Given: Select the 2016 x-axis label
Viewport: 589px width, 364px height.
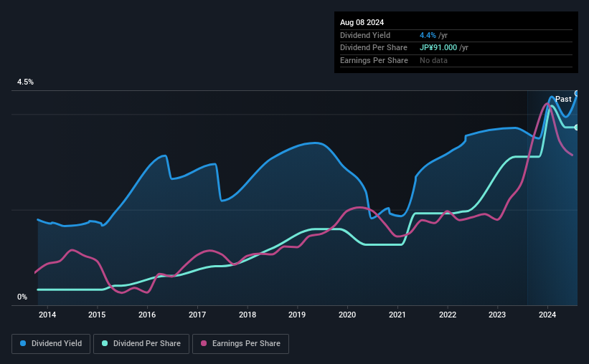Looking at the screenshot, I should coord(147,315).
